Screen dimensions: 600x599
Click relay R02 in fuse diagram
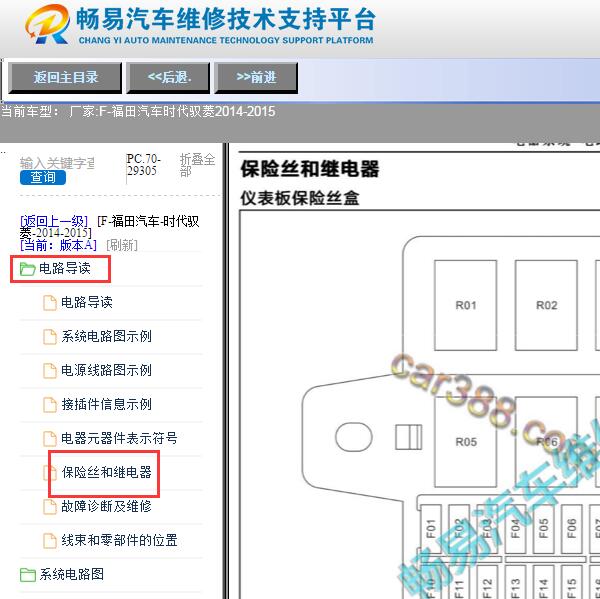pyautogui.click(x=546, y=305)
